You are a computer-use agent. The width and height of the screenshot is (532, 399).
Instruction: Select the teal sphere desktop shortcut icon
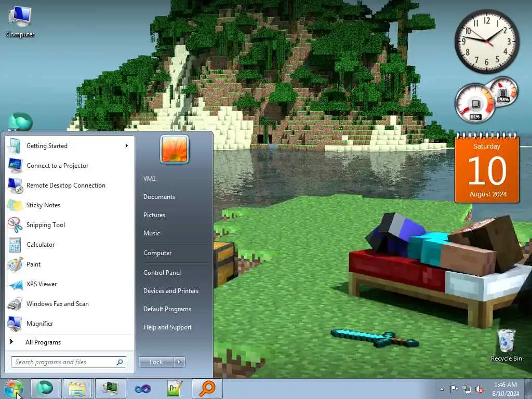20,122
